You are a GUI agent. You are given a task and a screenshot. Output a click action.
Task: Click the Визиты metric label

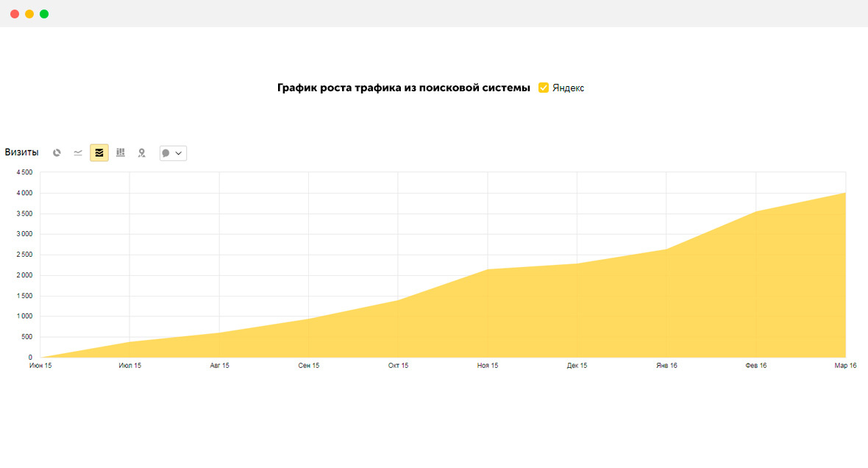(21, 152)
